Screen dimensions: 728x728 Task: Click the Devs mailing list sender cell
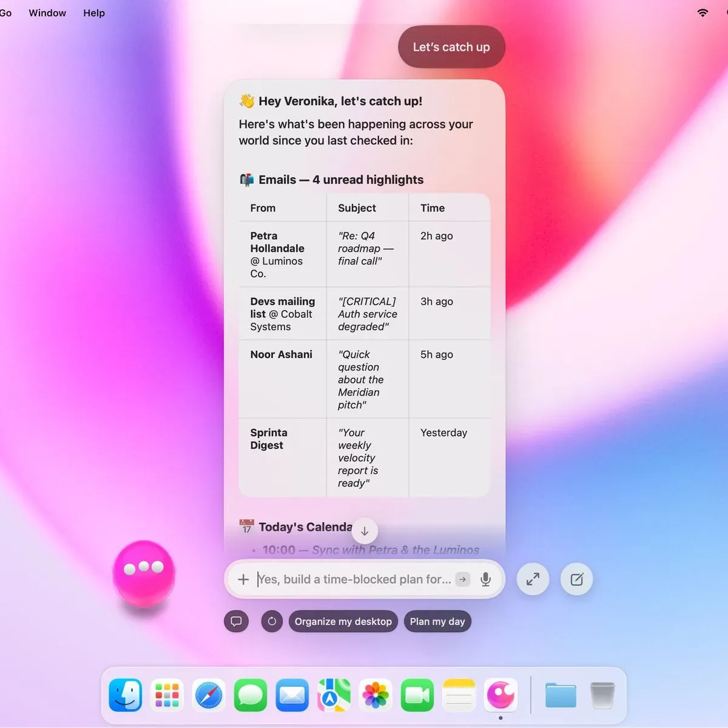(x=283, y=314)
